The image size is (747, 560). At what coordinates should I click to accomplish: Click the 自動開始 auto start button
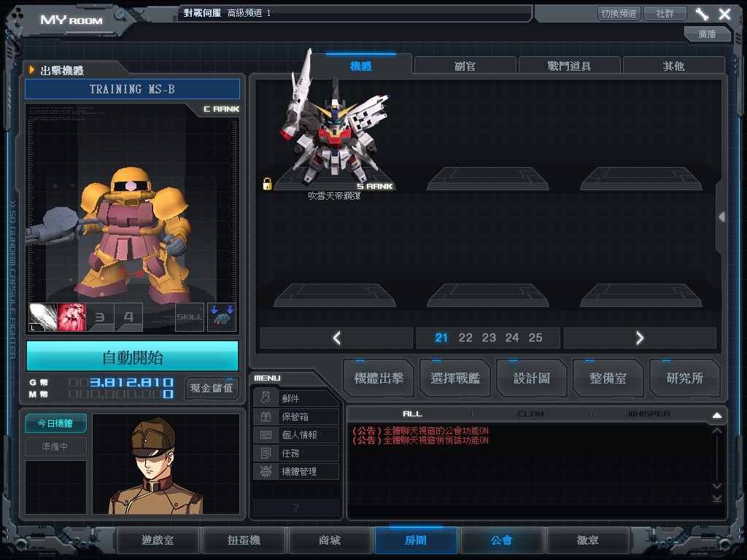pos(133,356)
